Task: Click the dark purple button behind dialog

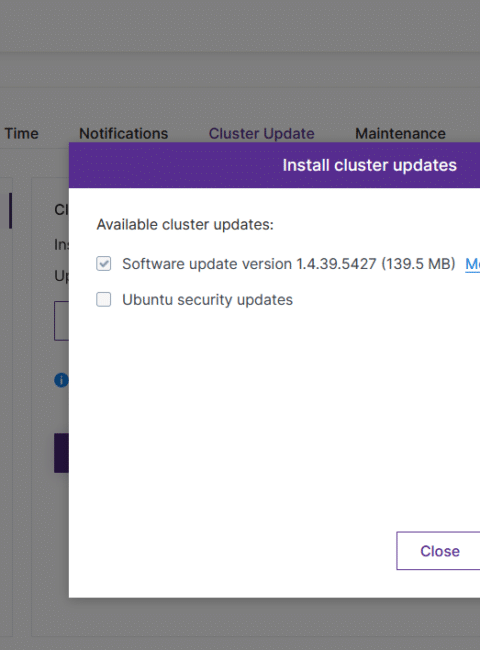Action: pos(61,453)
